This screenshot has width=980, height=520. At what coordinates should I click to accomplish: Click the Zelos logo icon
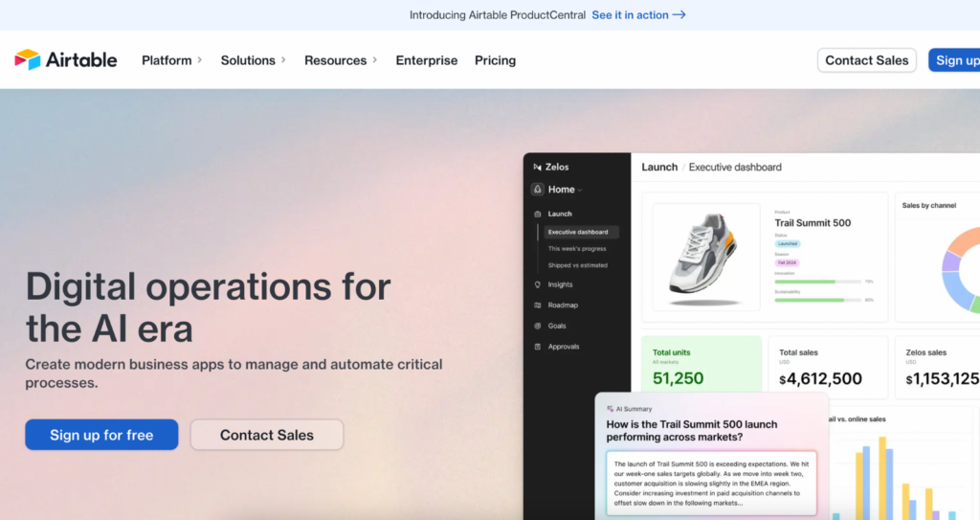pyautogui.click(x=538, y=167)
